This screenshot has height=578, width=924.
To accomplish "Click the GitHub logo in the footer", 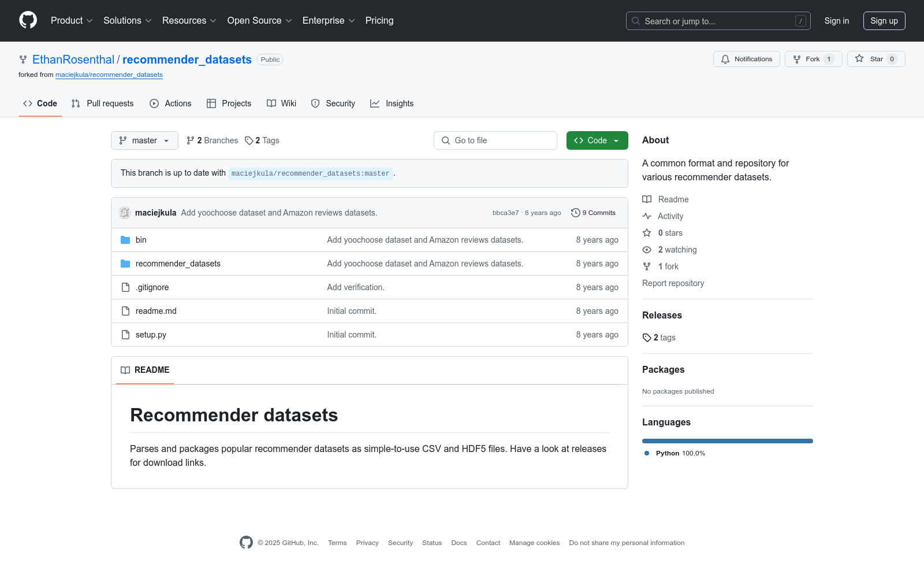I will click(x=246, y=543).
